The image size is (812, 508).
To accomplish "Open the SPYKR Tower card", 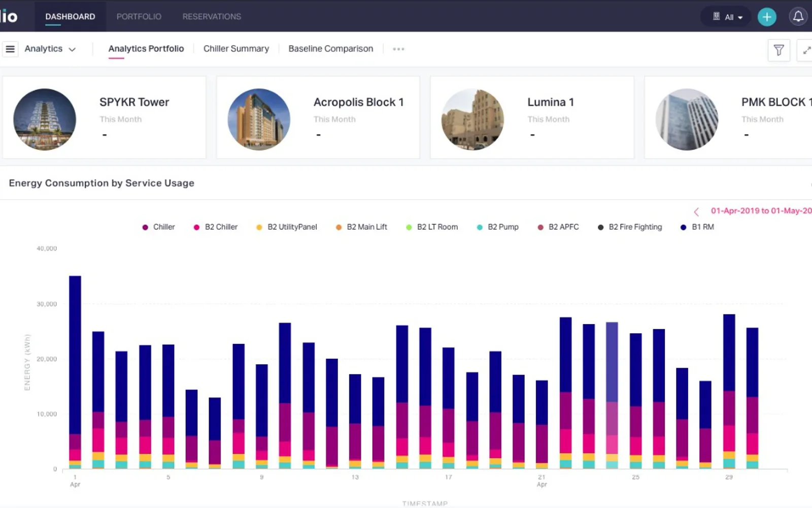I will tap(104, 117).
